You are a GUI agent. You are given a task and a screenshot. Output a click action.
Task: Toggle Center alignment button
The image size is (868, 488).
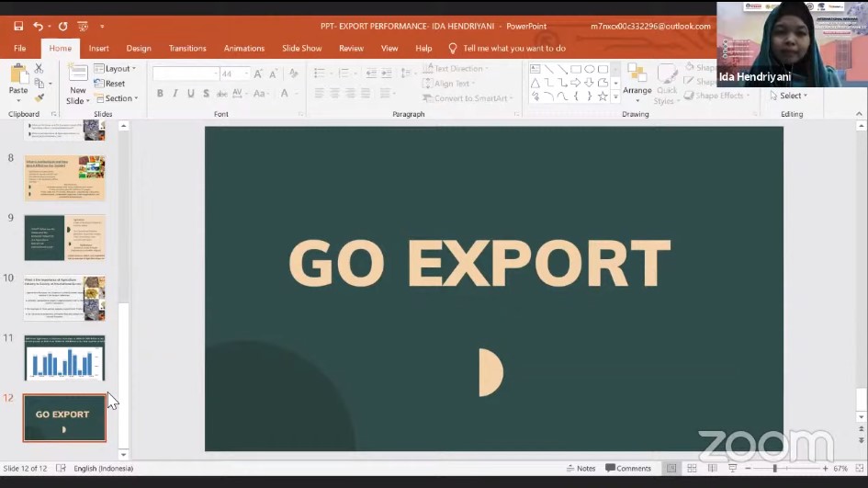pyautogui.click(x=335, y=94)
